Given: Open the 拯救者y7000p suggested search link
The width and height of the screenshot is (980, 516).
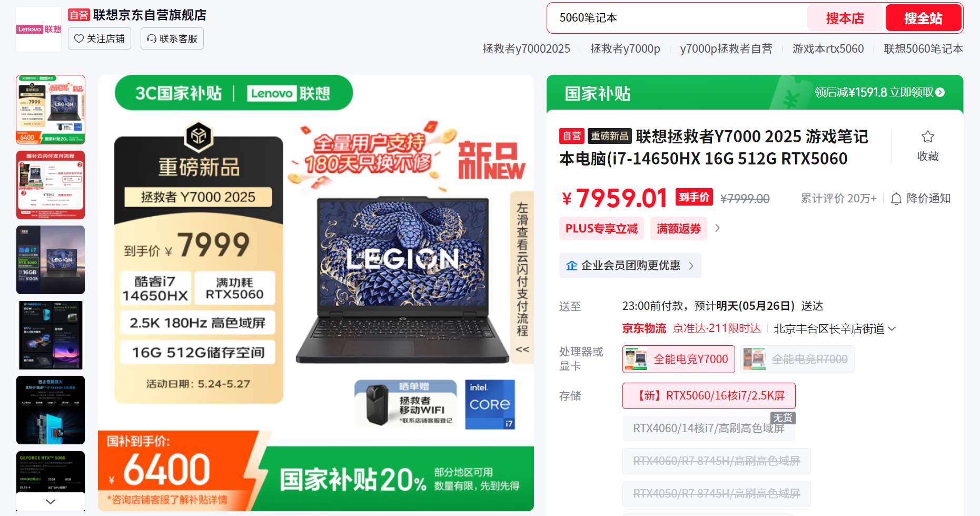Looking at the screenshot, I should 625,49.
